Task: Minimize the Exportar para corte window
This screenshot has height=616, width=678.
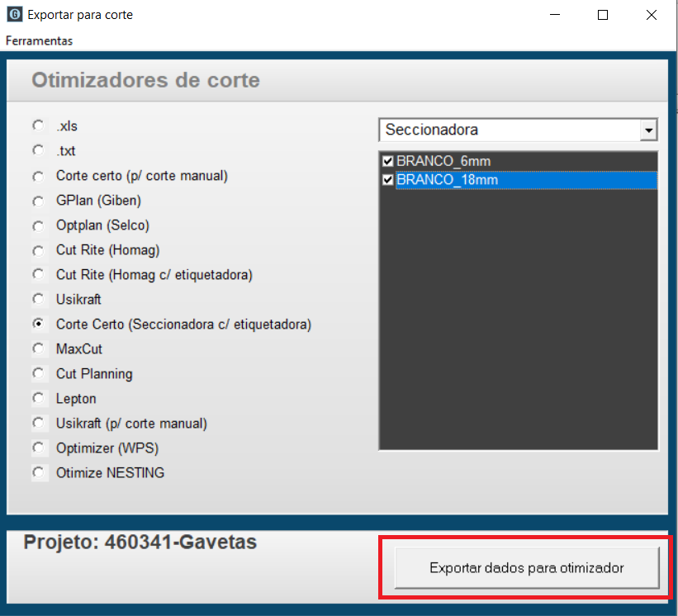Action: pyautogui.click(x=555, y=15)
